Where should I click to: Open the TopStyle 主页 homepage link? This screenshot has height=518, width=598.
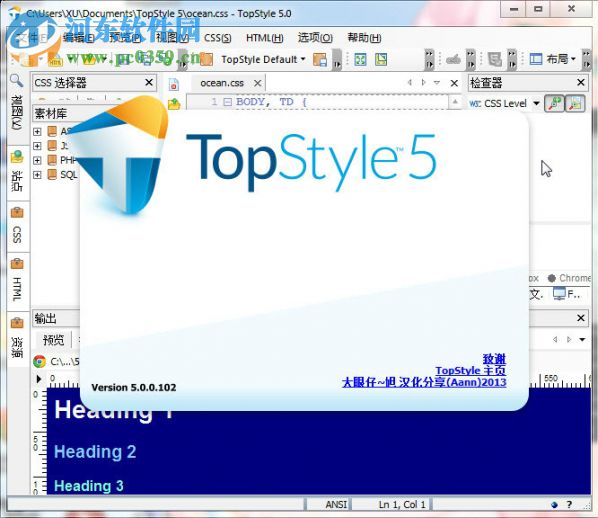(471, 370)
